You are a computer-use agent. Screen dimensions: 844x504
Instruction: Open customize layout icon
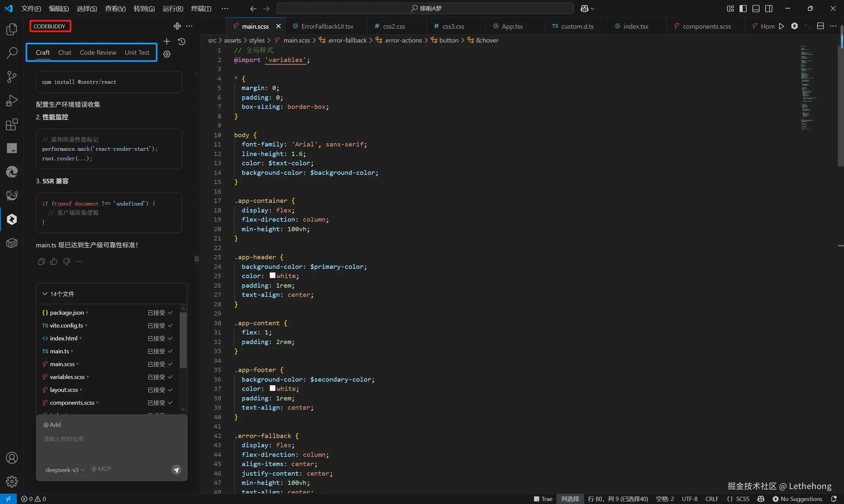coord(730,9)
